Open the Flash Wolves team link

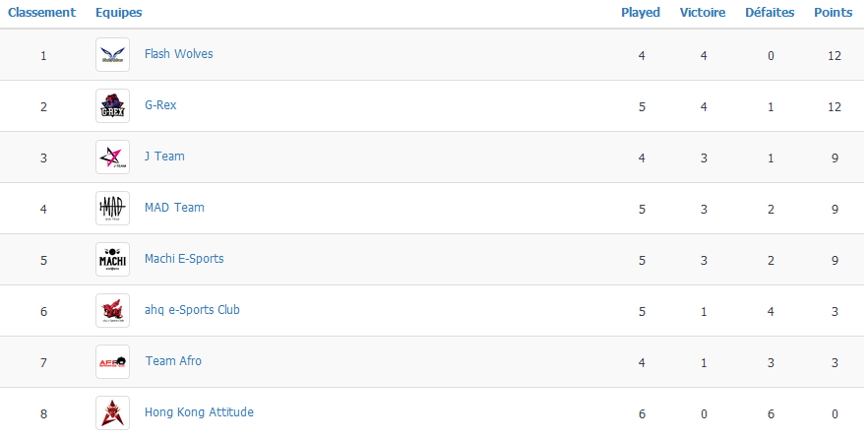point(178,54)
